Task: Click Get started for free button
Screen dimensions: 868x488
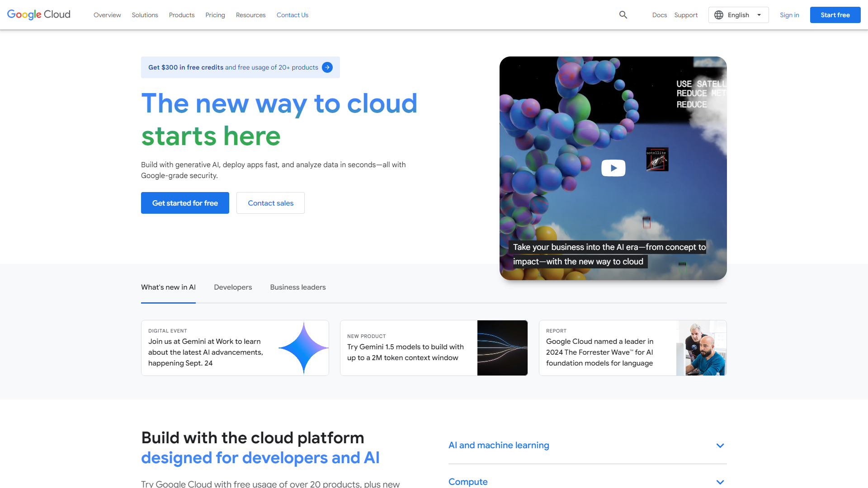Action: click(x=185, y=202)
